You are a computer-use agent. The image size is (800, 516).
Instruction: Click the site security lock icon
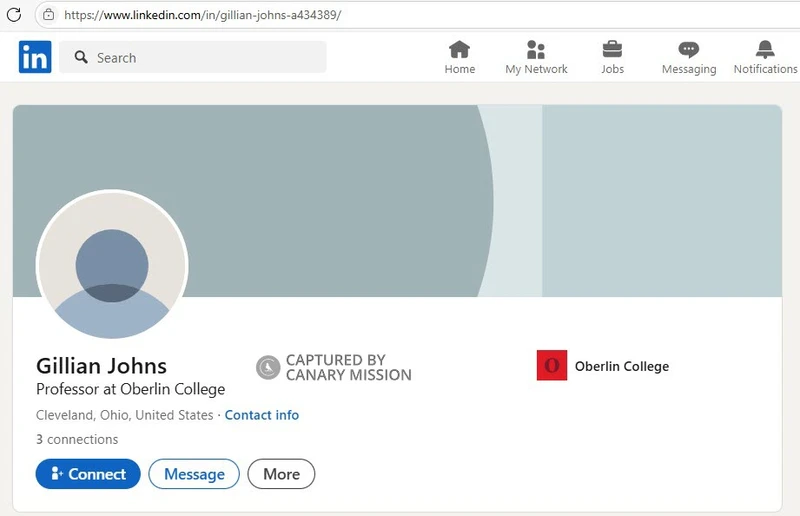48,14
